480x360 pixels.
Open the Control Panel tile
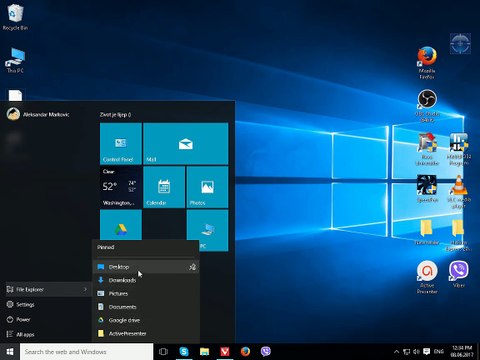121,144
